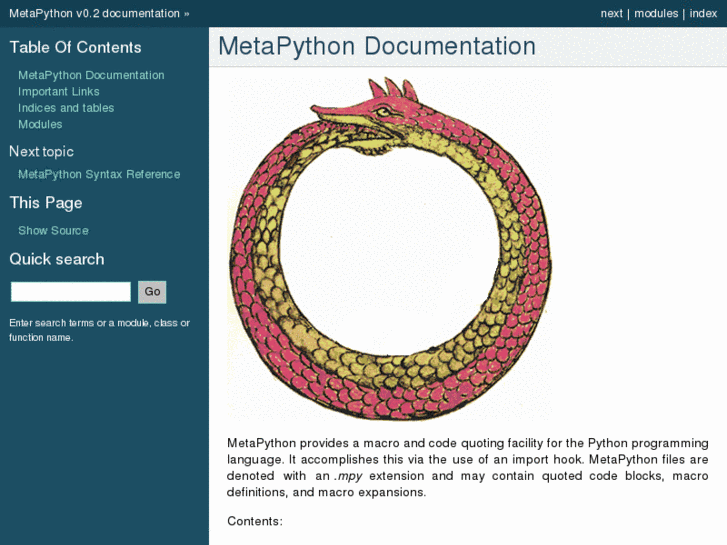Click the Go search button
Viewport: 727px width, 545px height.
(x=152, y=292)
